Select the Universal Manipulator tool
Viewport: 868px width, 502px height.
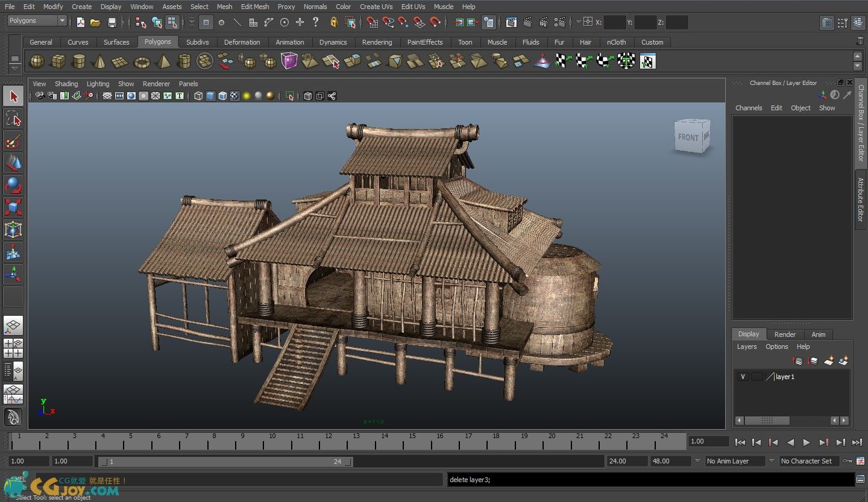click(x=13, y=230)
